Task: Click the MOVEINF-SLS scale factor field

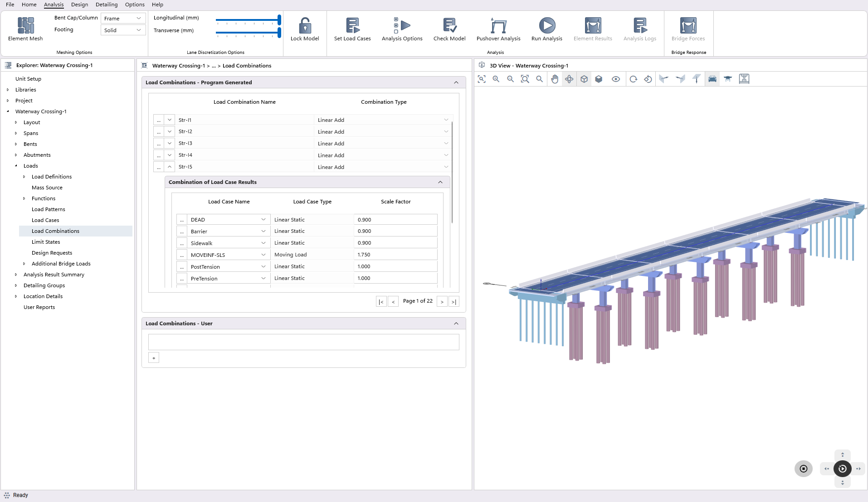Action: pyautogui.click(x=395, y=255)
